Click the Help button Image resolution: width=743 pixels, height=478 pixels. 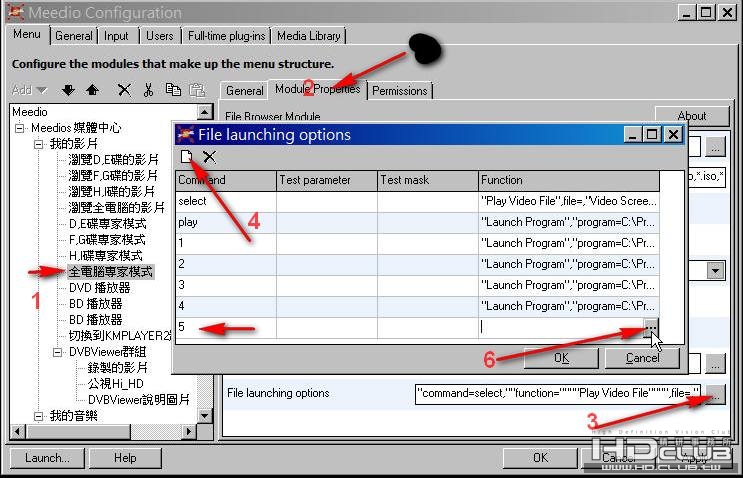coord(125,458)
